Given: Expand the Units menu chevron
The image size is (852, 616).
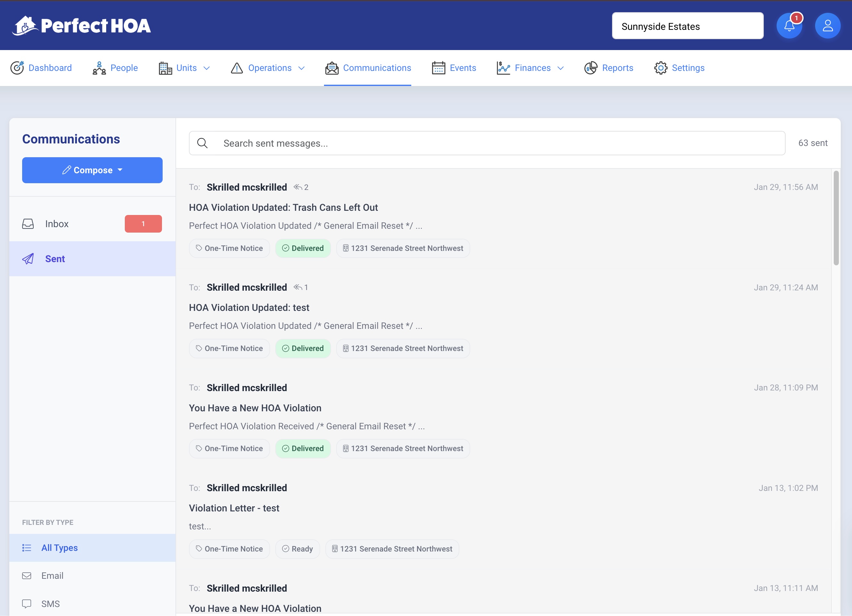Looking at the screenshot, I should click(x=207, y=68).
